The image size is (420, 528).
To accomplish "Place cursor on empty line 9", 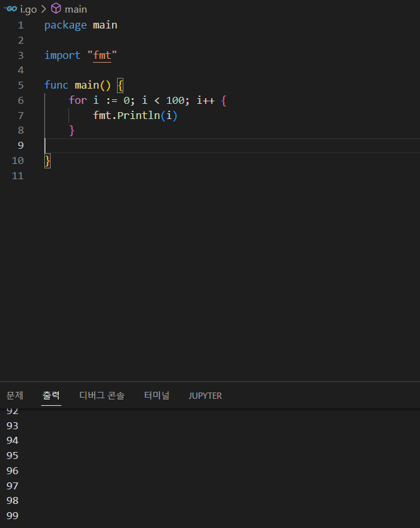I will click(232, 146).
